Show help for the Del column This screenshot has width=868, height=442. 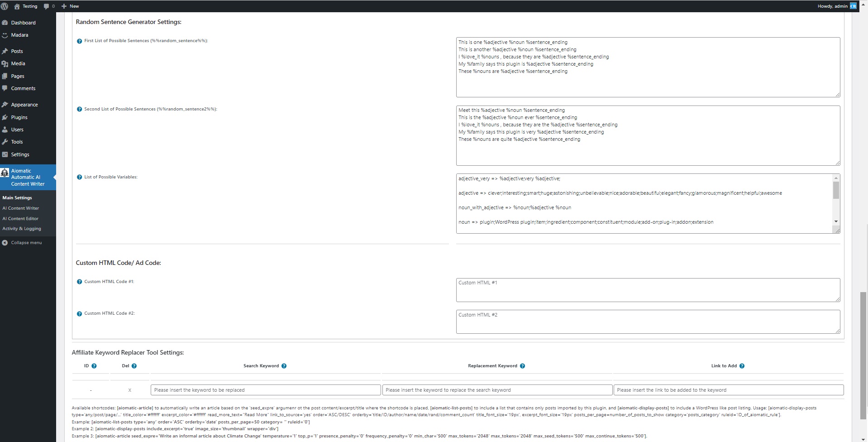click(x=134, y=366)
